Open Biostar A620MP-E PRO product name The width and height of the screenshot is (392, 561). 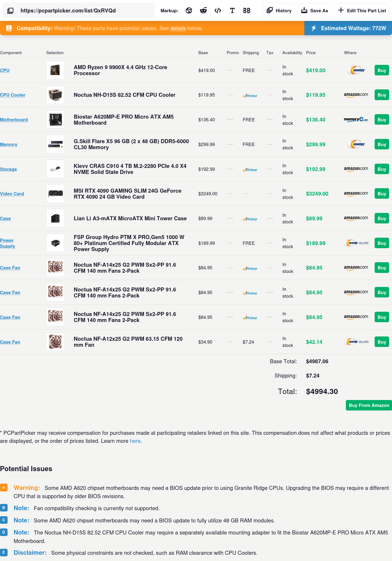click(x=124, y=120)
